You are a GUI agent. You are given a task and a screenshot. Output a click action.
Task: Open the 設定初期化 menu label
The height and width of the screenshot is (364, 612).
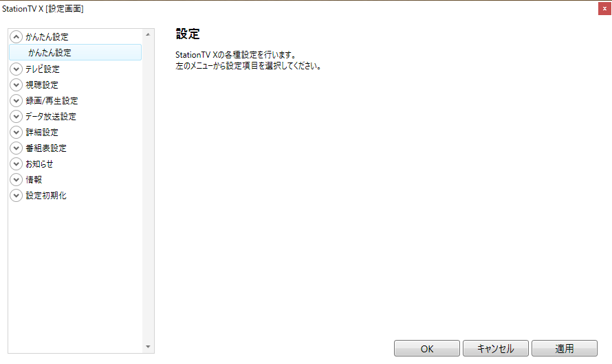(x=46, y=195)
